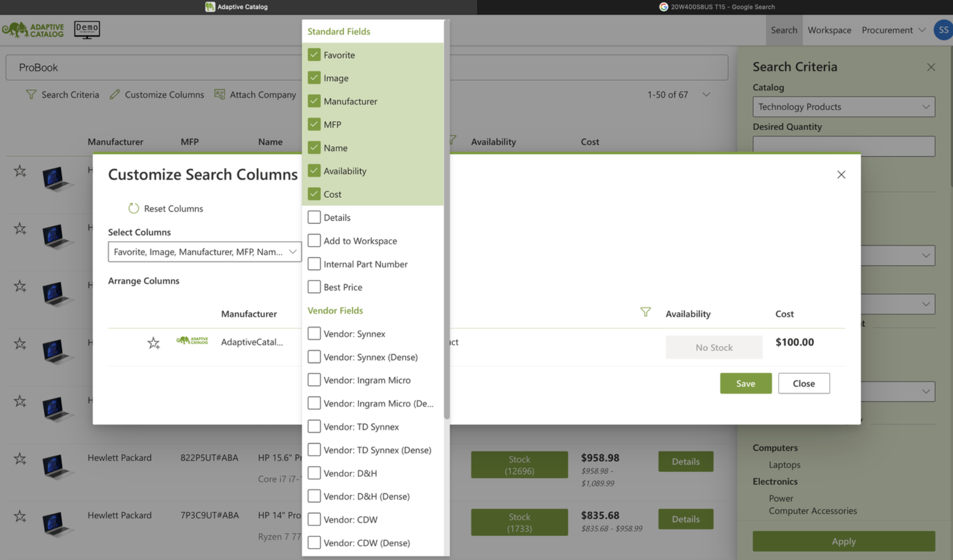Click Customize Columns pencil icon

point(115,94)
